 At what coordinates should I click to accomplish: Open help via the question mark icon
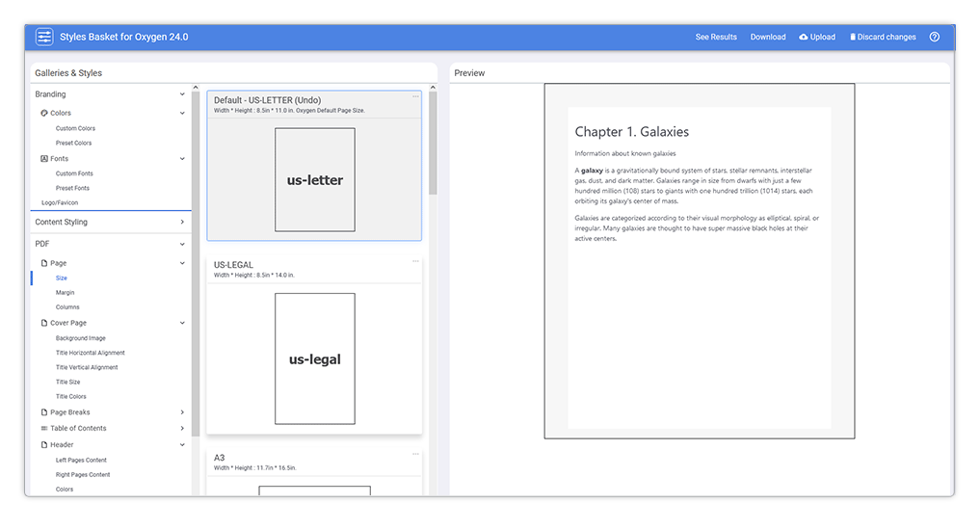click(x=934, y=37)
